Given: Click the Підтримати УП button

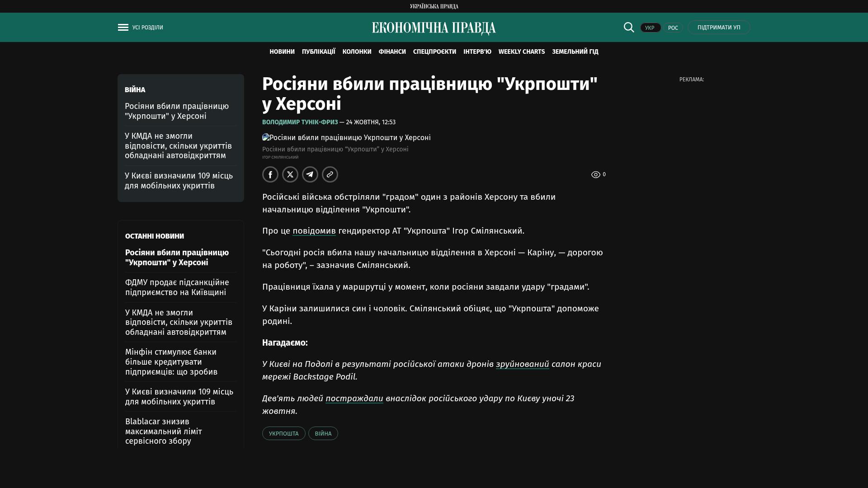Looking at the screenshot, I should [x=719, y=27].
